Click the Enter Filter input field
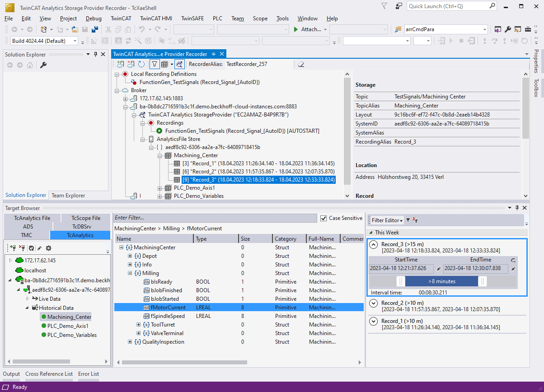The width and height of the screenshot is (544, 392). pos(216,218)
